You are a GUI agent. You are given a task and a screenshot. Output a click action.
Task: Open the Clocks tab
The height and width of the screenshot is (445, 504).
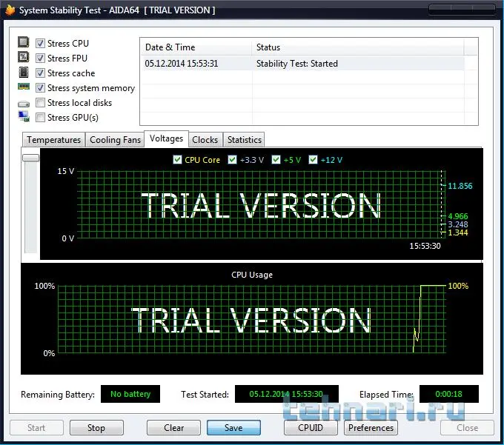(x=205, y=140)
